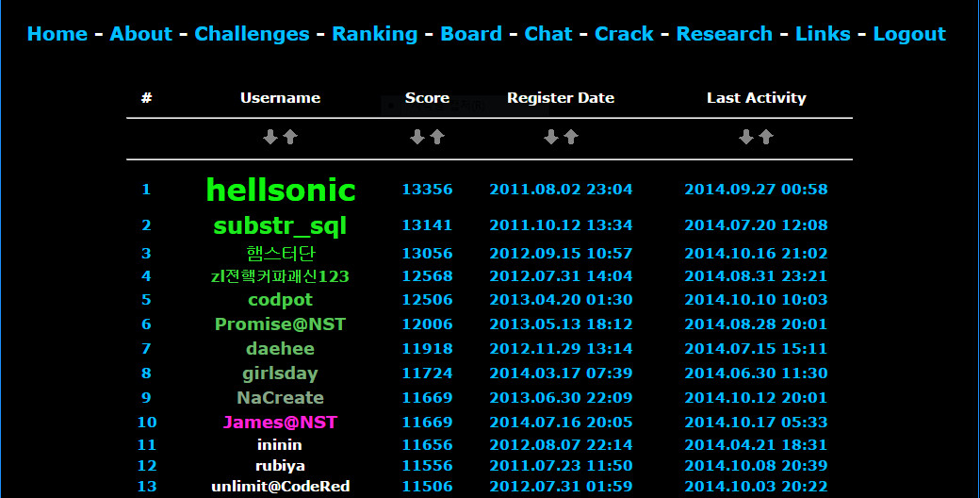The height and width of the screenshot is (498, 980).
Task: Click the Logout link
Action: (909, 34)
